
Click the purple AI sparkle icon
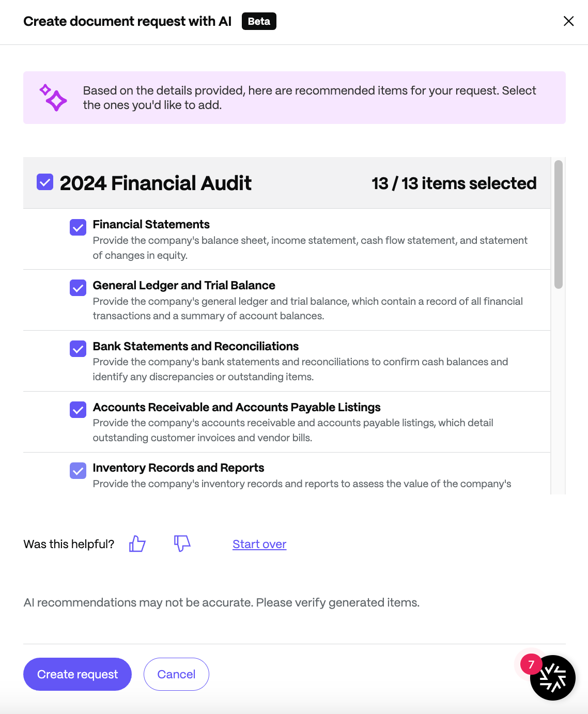(53, 98)
